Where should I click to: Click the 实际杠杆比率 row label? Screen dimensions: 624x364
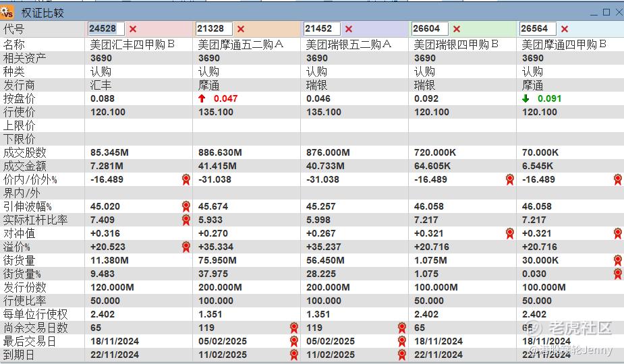(x=36, y=220)
